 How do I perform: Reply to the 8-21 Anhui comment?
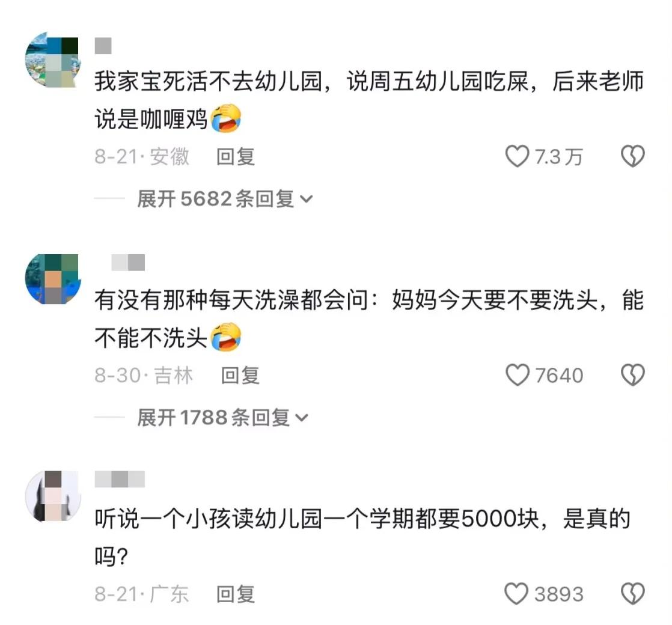(235, 156)
